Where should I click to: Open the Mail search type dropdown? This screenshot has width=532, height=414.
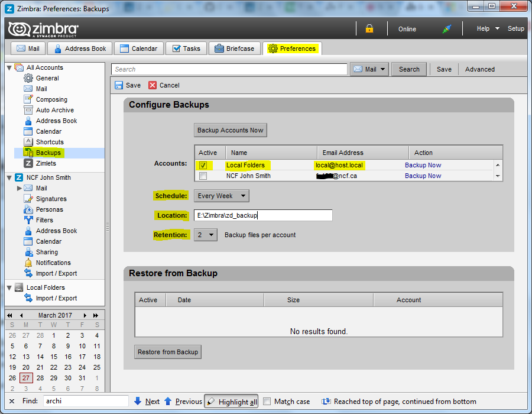coord(369,69)
